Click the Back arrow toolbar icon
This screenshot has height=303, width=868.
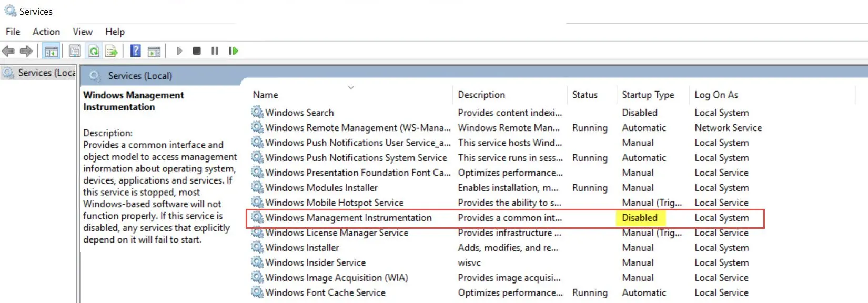8,51
